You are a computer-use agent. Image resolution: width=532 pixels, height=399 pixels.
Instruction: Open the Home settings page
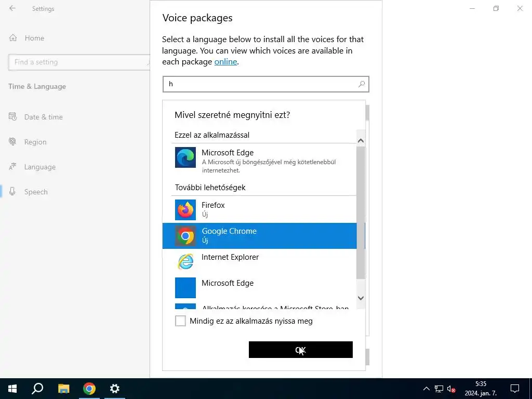34,38
